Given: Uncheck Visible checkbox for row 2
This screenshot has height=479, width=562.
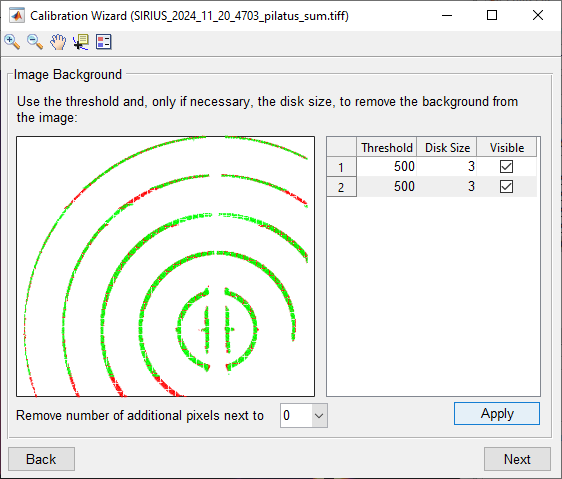Looking at the screenshot, I should point(506,186).
